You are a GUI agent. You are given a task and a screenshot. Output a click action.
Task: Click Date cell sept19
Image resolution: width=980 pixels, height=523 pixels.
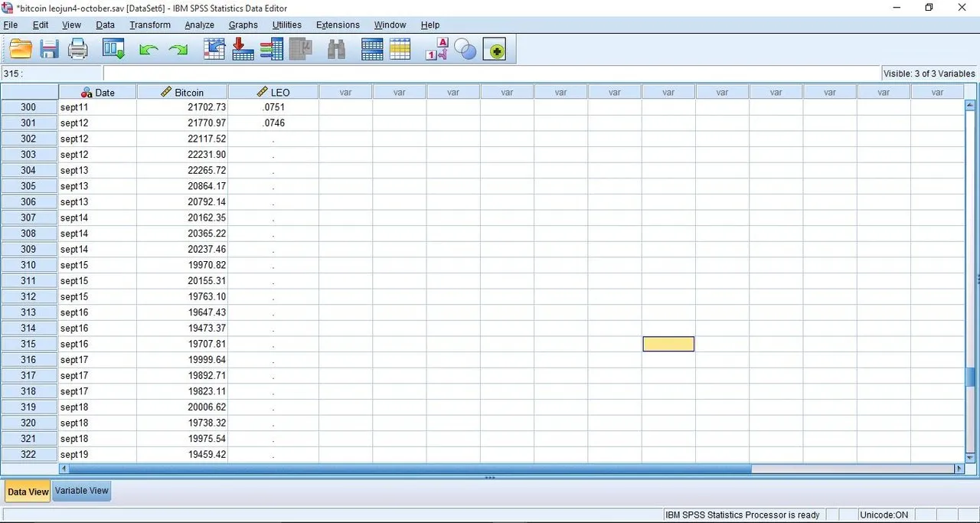point(98,454)
